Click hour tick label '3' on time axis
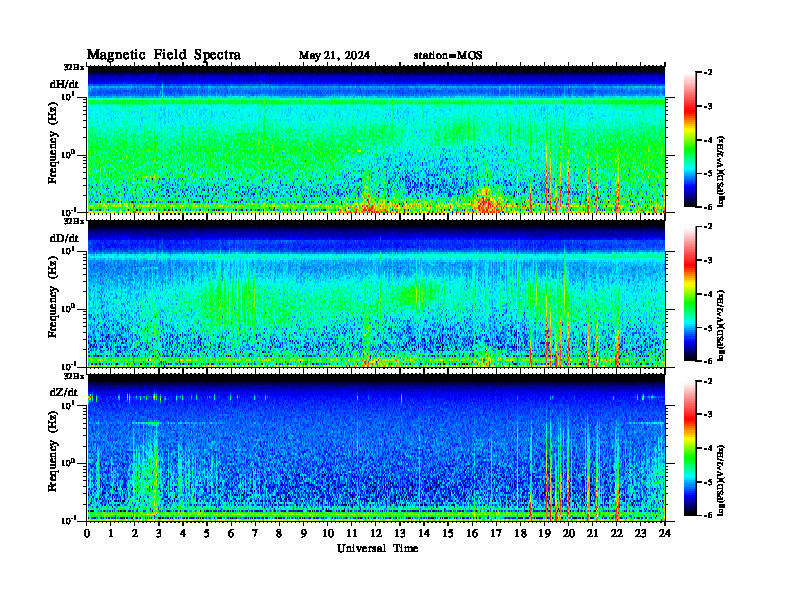Screen dimensions: 792x612 pos(159,533)
